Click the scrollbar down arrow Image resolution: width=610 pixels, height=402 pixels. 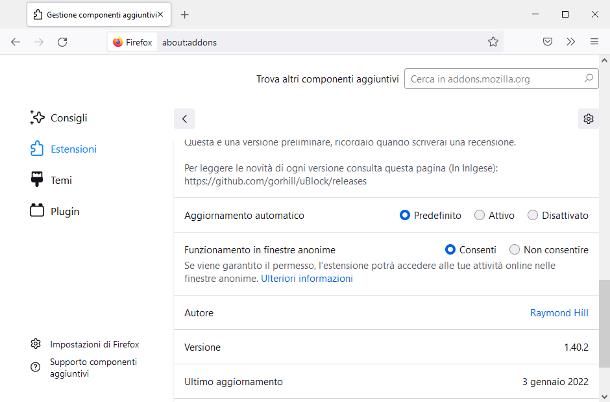(x=604, y=397)
